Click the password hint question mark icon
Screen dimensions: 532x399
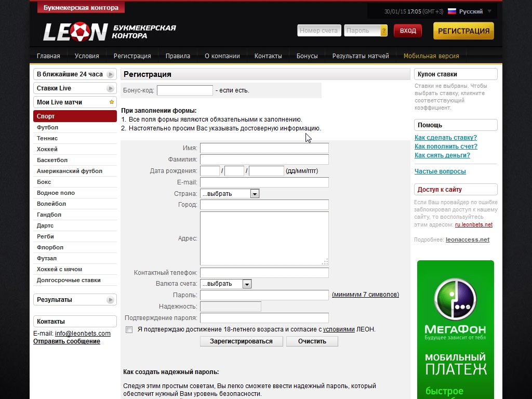point(384,31)
